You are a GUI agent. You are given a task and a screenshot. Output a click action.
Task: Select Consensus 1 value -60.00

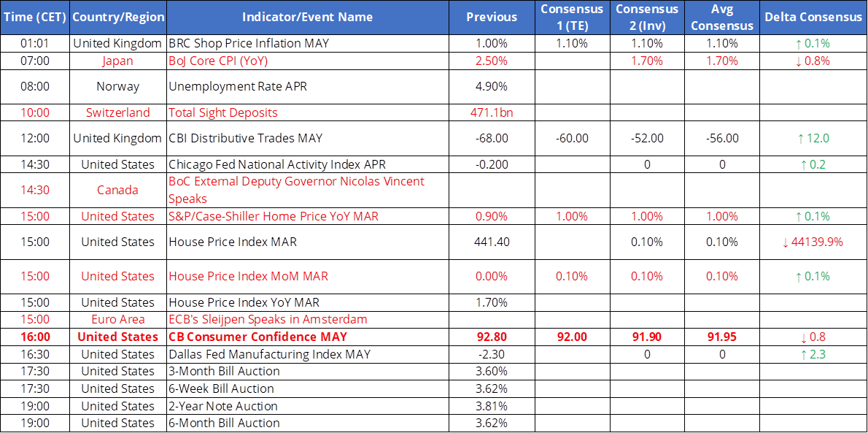[x=572, y=139]
